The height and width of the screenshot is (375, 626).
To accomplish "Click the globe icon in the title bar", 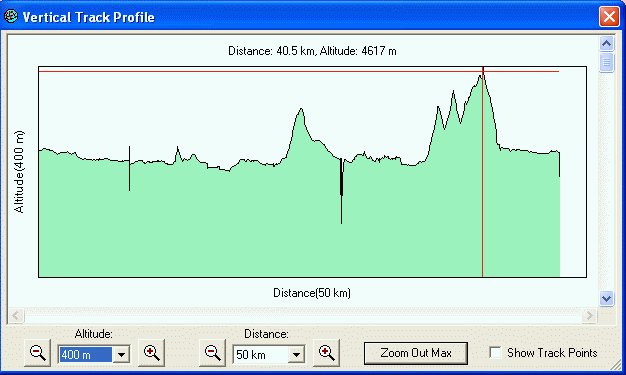I will 11,16.
